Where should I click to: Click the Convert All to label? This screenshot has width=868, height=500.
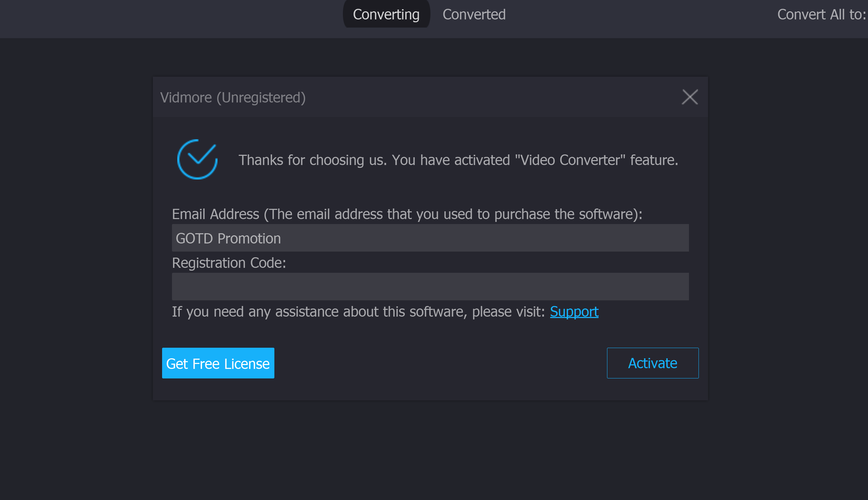pyautogui.click(x=821, y=14)
